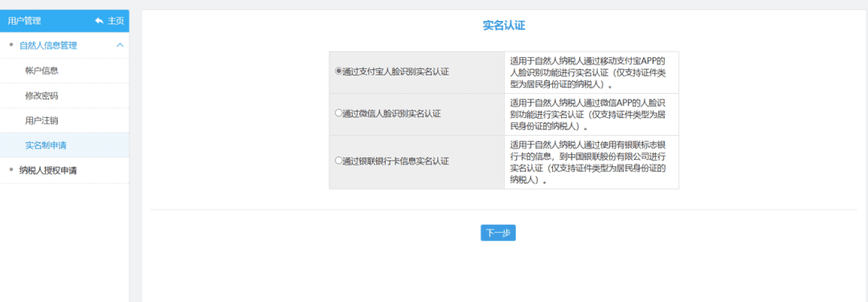Click the 下一步 button
The height and width of the screenshot is (302, 868).
click(498, 233)
